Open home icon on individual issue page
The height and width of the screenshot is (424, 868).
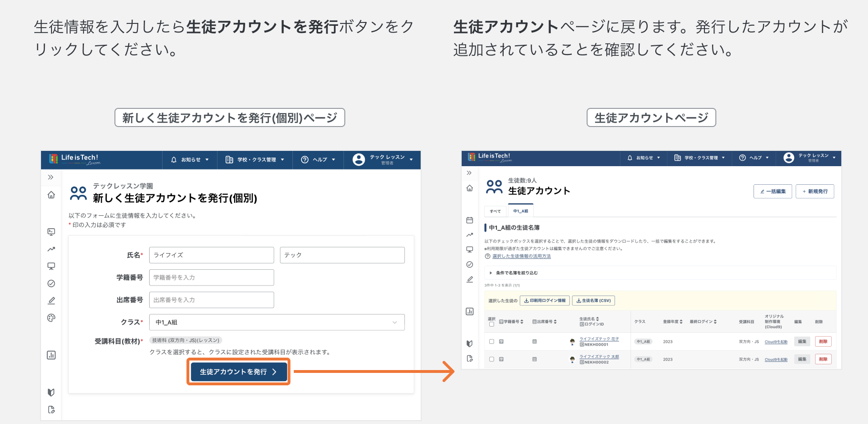pos(51,195)
